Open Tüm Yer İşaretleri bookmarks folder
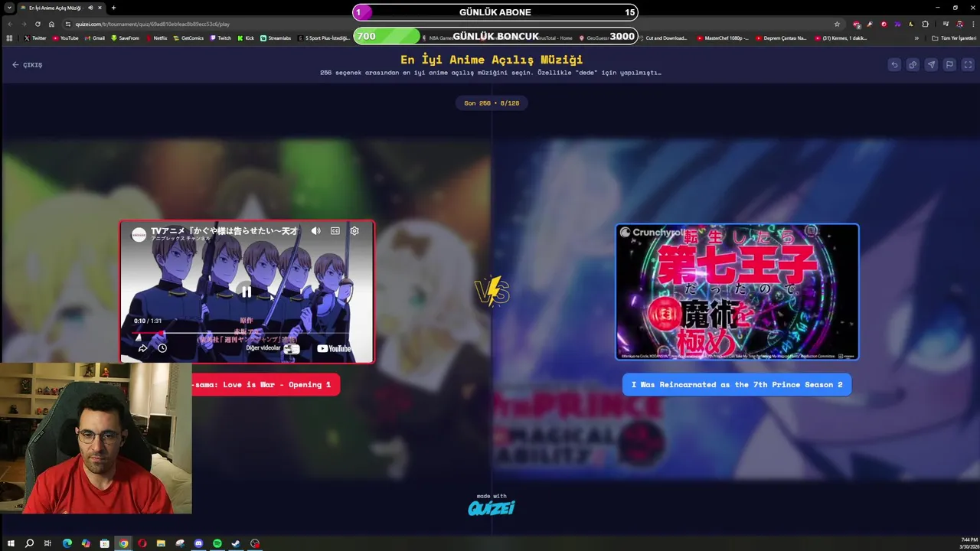Screen dimensions: 980x551 (x=954, y=38)
